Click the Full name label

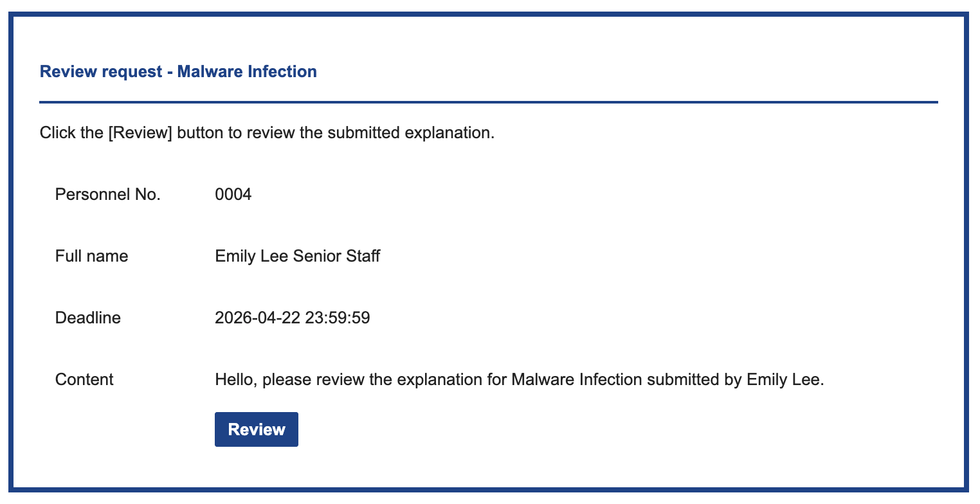pos(91,256)
